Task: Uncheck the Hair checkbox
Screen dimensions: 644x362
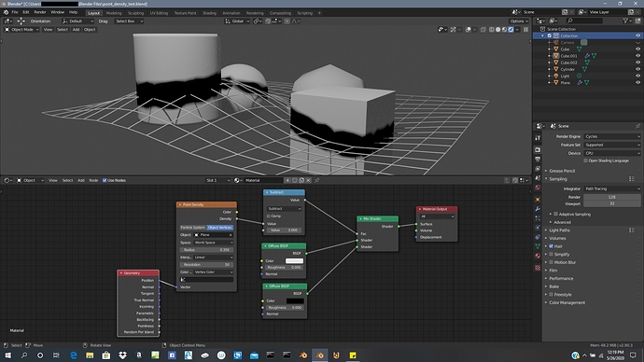Action: [x=552, y=246]
